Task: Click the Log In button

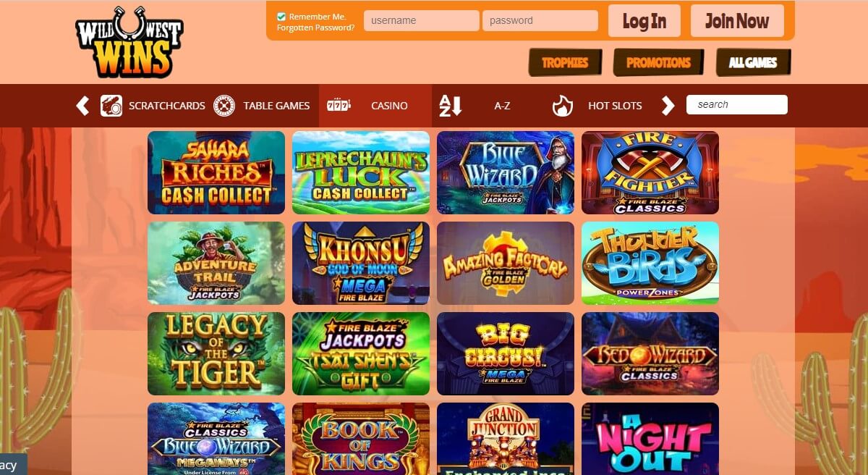Action: tap(644, 21)
